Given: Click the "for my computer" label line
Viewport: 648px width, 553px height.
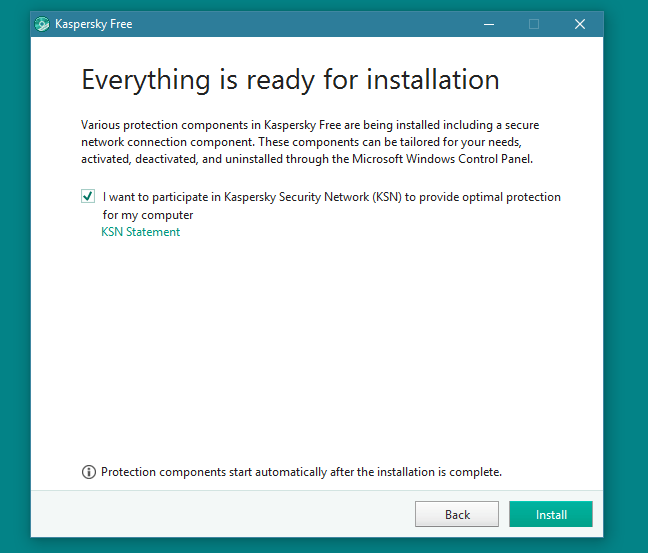Looking at the screenshot, I should [147, 215].
